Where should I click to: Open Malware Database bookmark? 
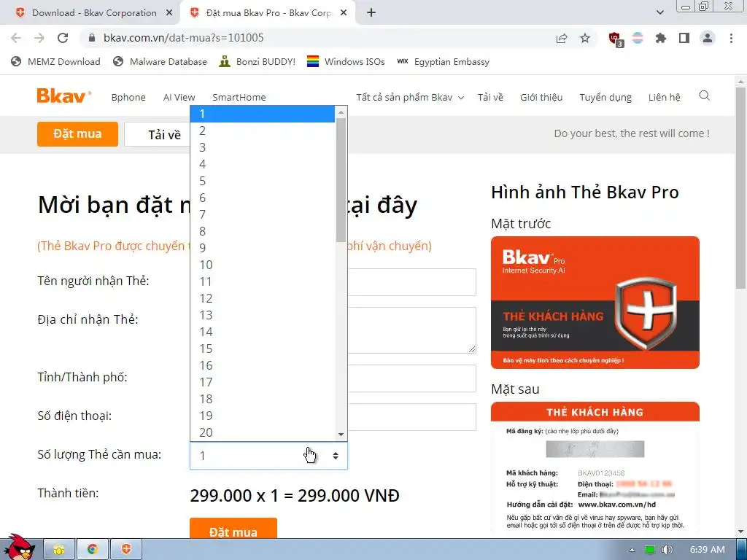(160, 61)
